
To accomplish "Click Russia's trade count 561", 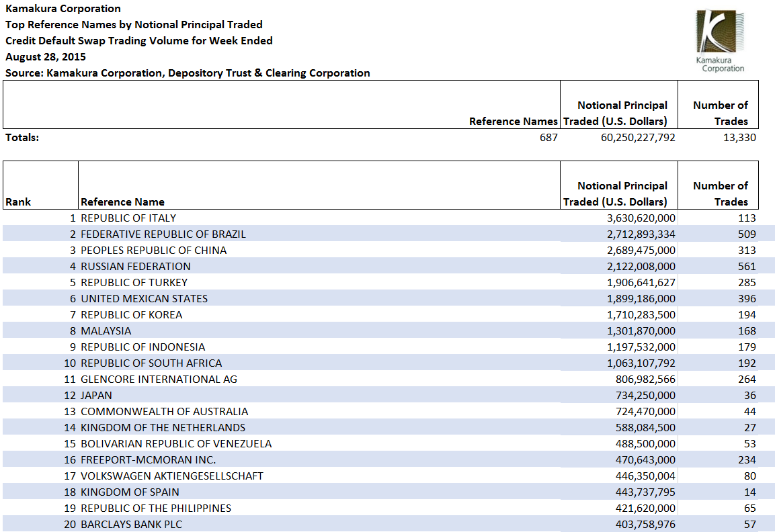I will 747,266.
